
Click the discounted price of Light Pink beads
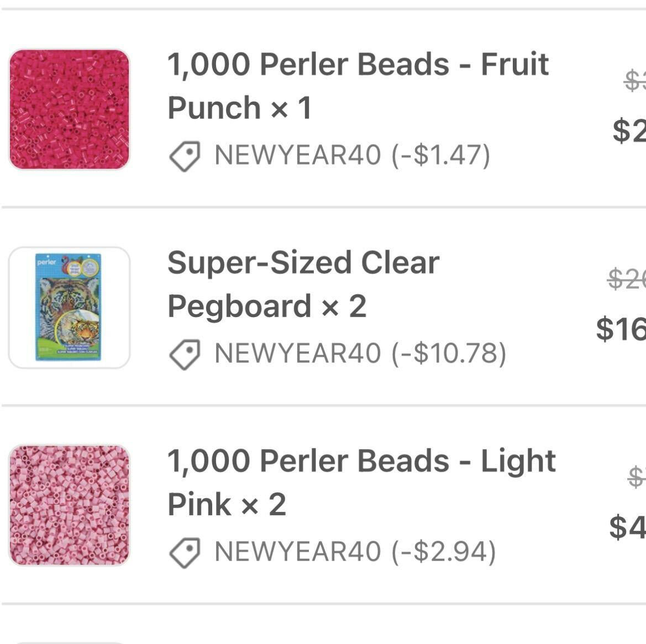pyautogui.click(x=628, y=526)
